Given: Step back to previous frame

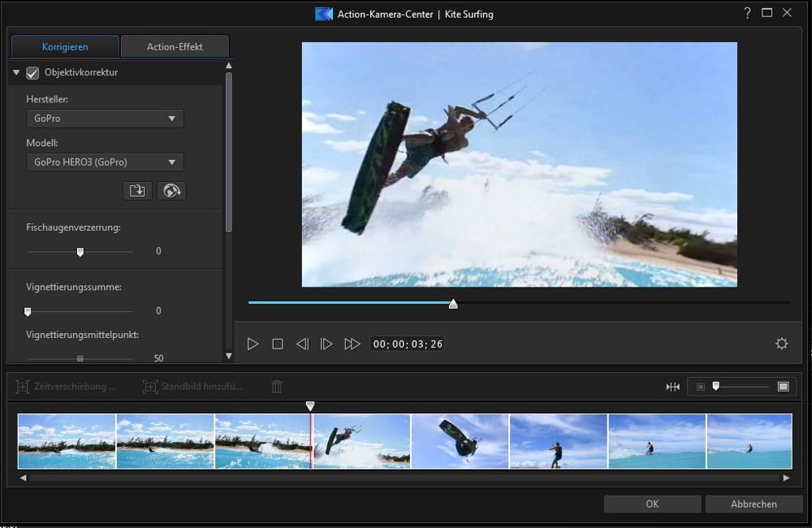Looking at the screenshot, I should [x=302, y=344].
